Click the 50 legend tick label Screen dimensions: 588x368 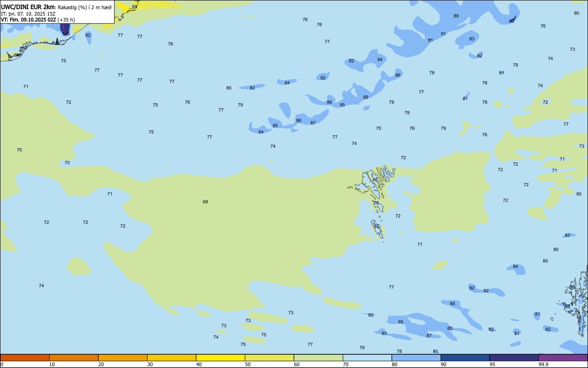coord(248,364)
